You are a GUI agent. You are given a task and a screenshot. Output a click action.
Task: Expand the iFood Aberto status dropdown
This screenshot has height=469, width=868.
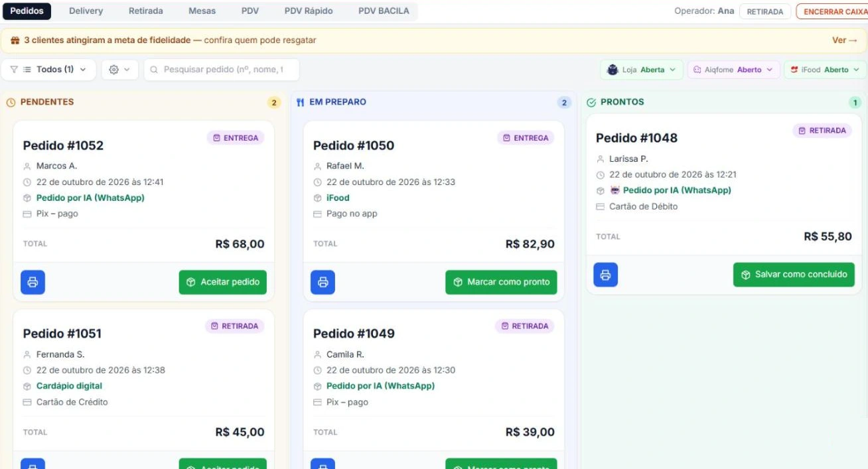[825, 70]
